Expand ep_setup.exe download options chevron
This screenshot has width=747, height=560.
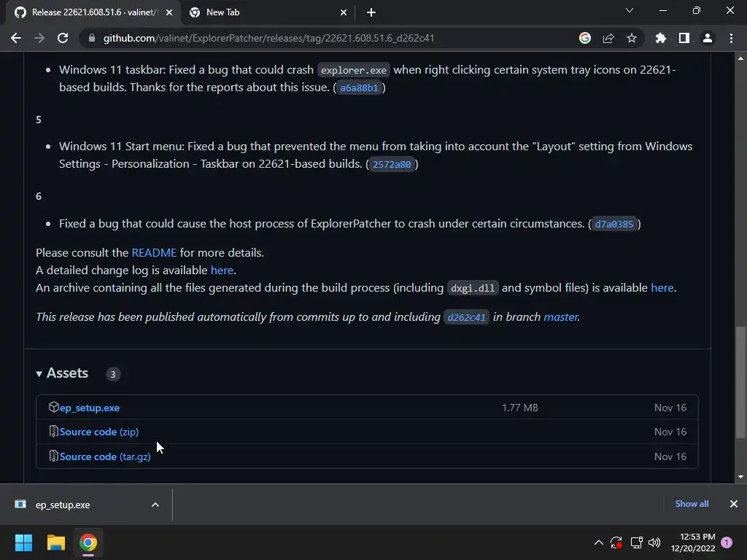point(155,505)
